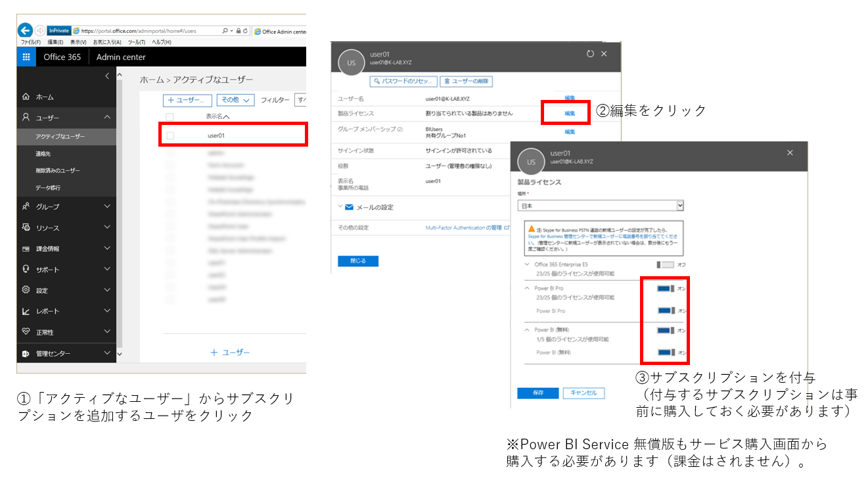Click the search magnifier in address bar

tap(225, 31)
